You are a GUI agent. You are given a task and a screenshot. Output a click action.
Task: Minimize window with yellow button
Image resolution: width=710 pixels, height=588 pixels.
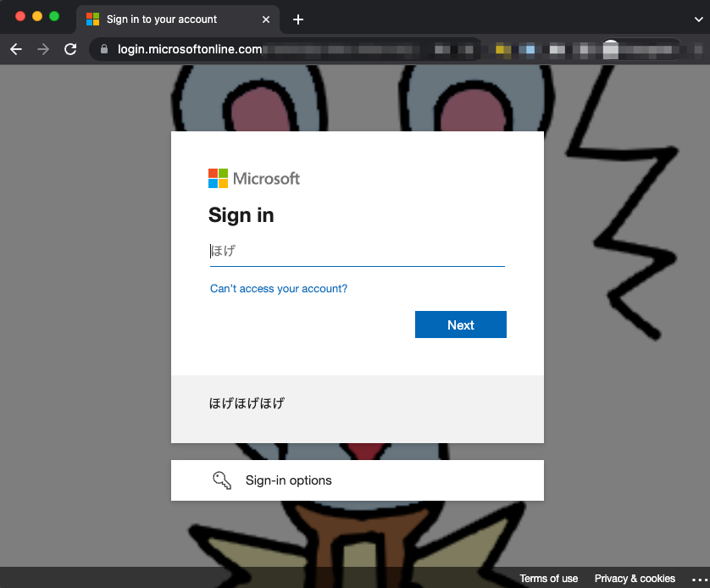[37, 16]
